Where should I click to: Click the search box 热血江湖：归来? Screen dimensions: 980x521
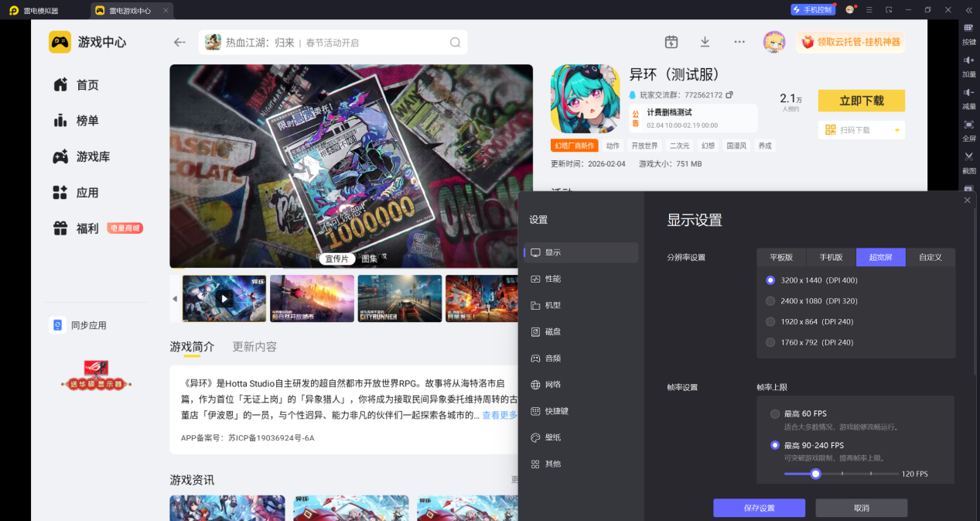(x=333, y=43)
